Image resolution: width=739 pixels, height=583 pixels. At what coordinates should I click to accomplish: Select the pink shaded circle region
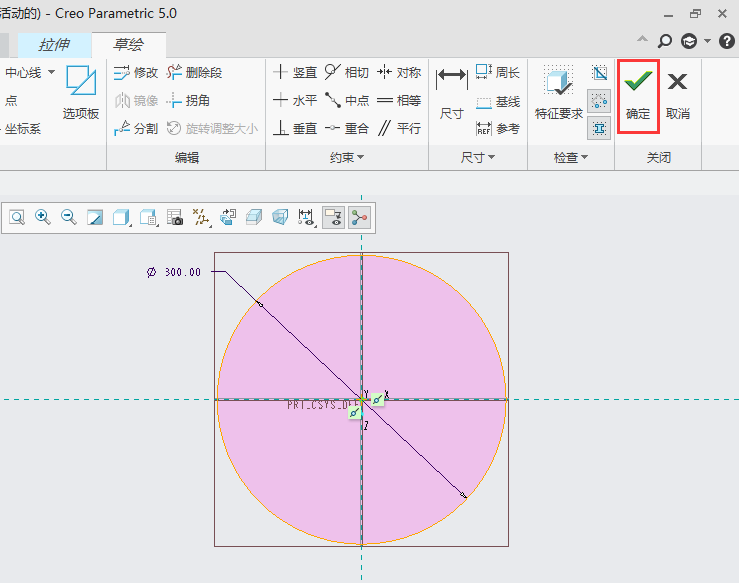430,330
